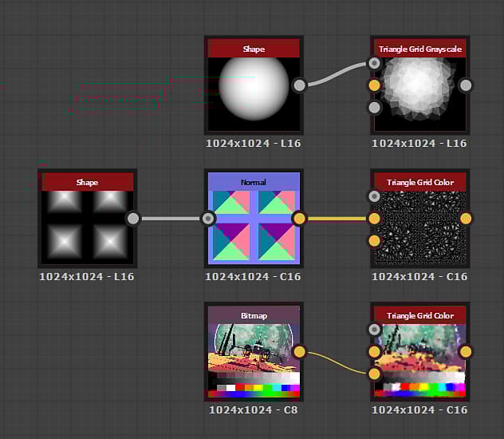
Task: Click the 'Shape' title above the sphere
Action: (254, 49)
